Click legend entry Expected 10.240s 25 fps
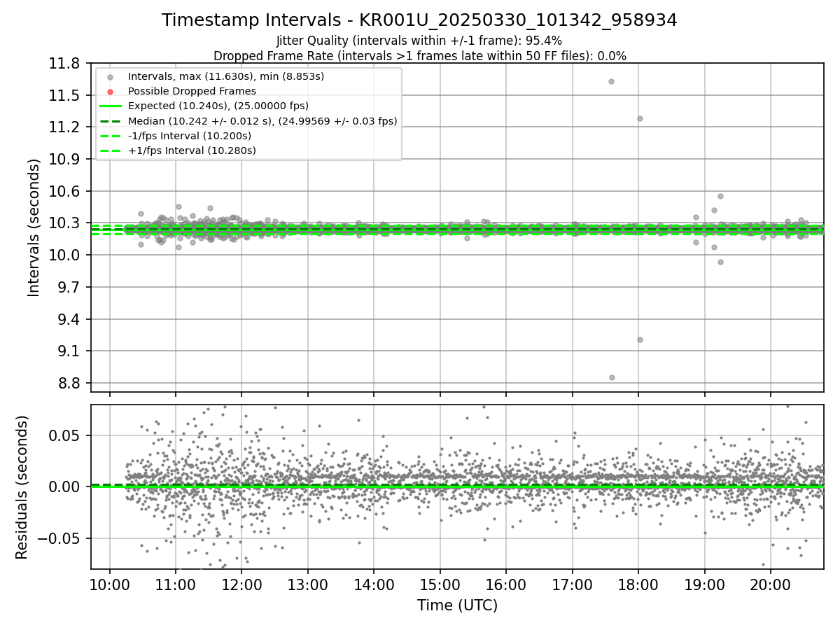This screenshot has width=840, height=630. tap(218, 106)
